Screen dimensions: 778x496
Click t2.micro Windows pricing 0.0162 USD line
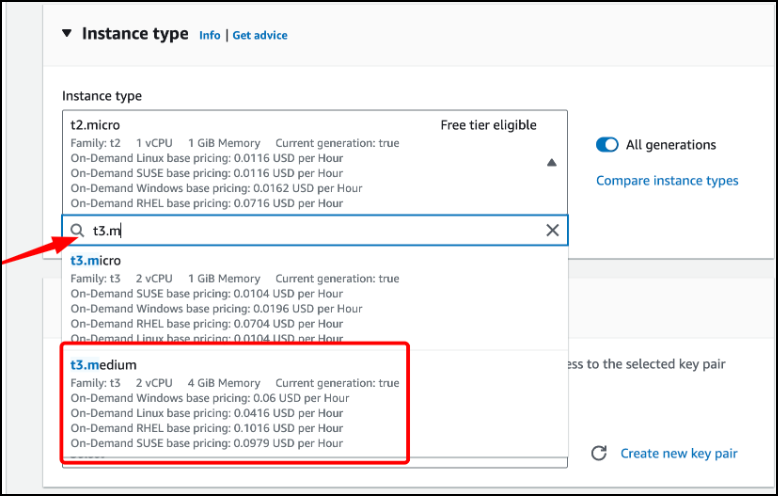216,188
